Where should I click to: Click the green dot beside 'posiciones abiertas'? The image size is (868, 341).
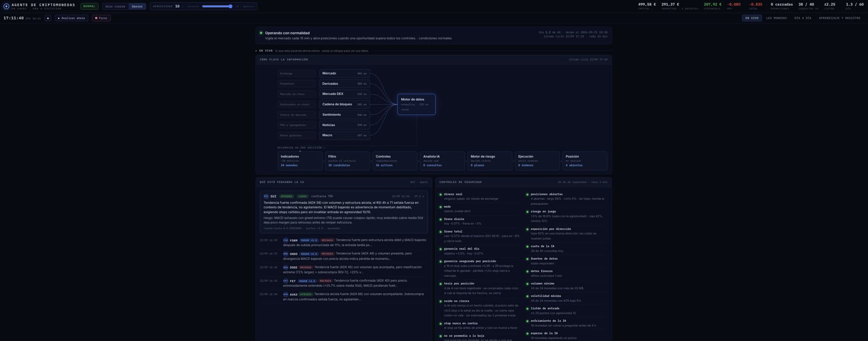[x=527, y=194]
